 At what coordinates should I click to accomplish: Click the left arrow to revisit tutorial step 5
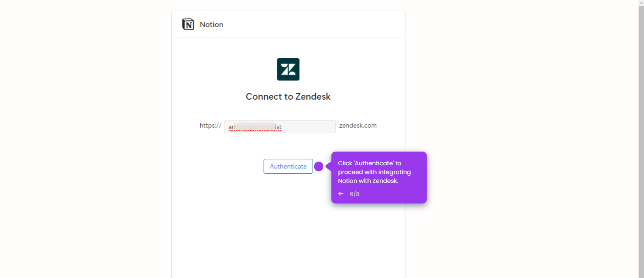point(341,194)
